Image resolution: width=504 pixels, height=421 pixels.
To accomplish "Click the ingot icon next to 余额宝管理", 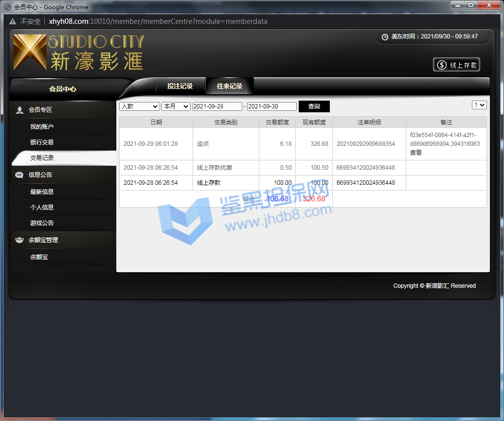I will (x=19, y=240).
